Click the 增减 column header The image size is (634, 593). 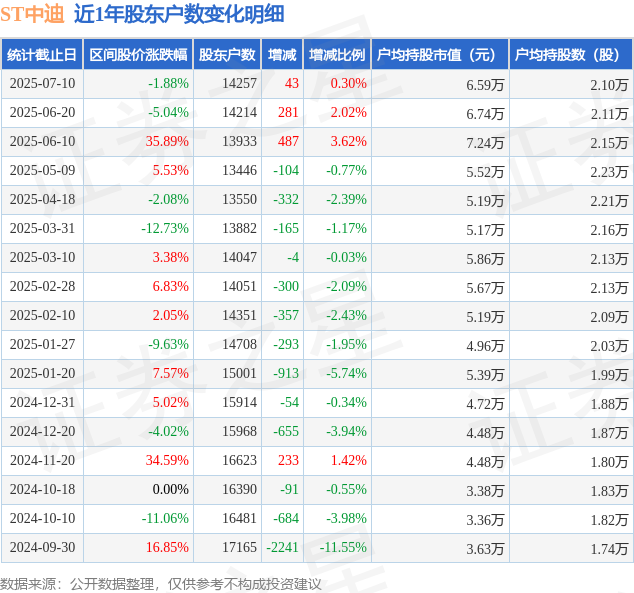[282, 55]
